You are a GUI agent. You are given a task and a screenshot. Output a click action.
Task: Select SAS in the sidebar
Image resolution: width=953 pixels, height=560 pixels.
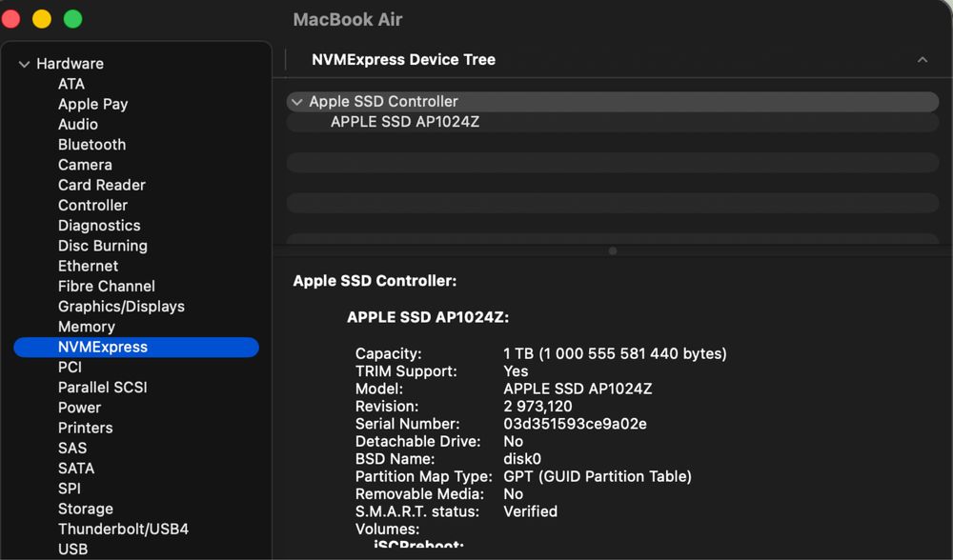point(72,449)
